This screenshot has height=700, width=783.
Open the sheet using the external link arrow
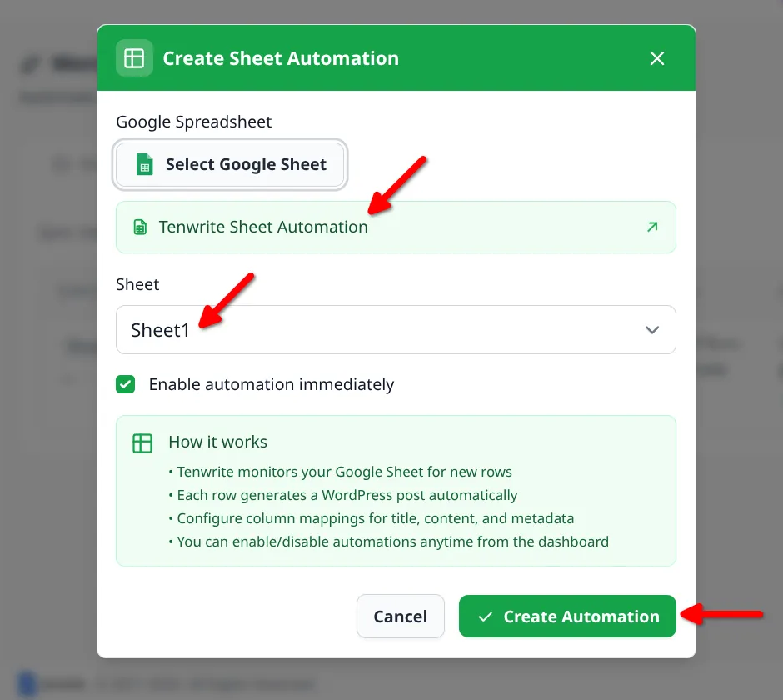coord(653,227)
